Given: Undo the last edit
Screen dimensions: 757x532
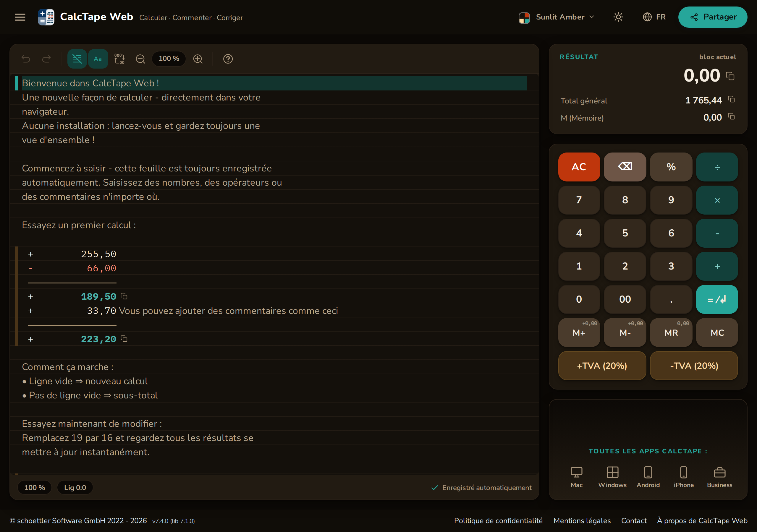Looking at the screenshot, I should point(26,59).
